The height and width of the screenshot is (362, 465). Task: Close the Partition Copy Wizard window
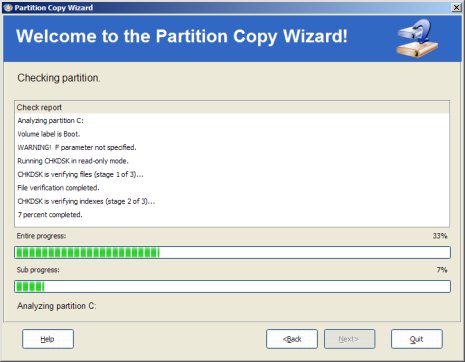tap(456, 8)
